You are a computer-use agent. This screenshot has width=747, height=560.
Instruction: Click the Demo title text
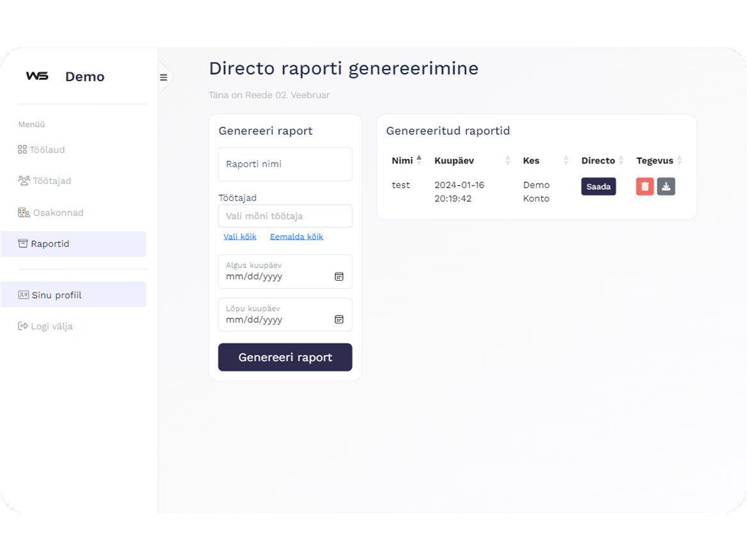(85, 77)
